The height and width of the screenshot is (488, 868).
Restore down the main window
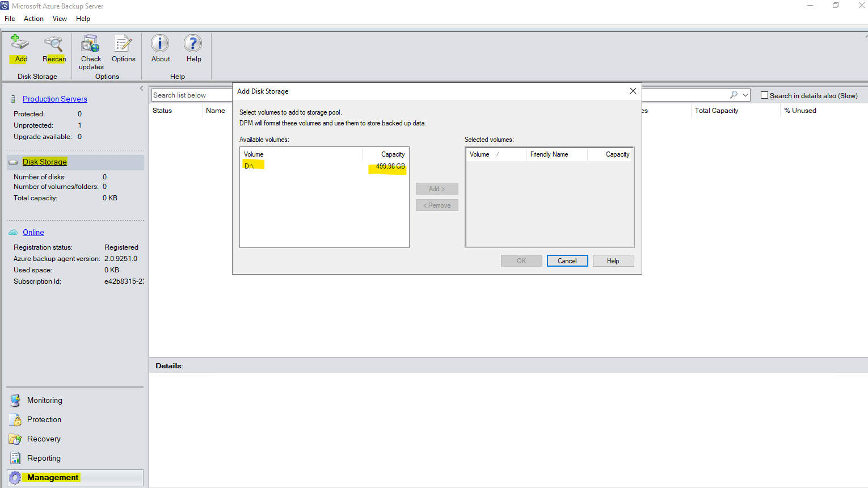(836, 6)
